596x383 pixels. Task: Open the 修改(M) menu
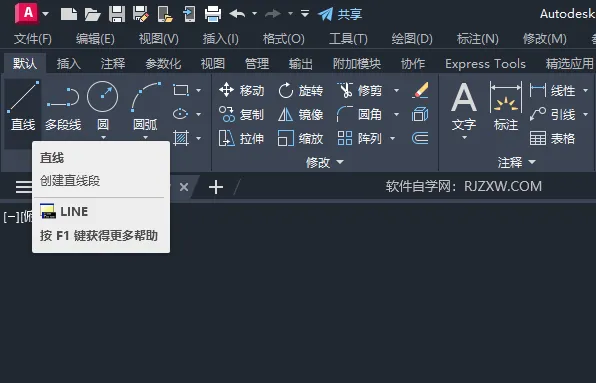pos(544,39)
